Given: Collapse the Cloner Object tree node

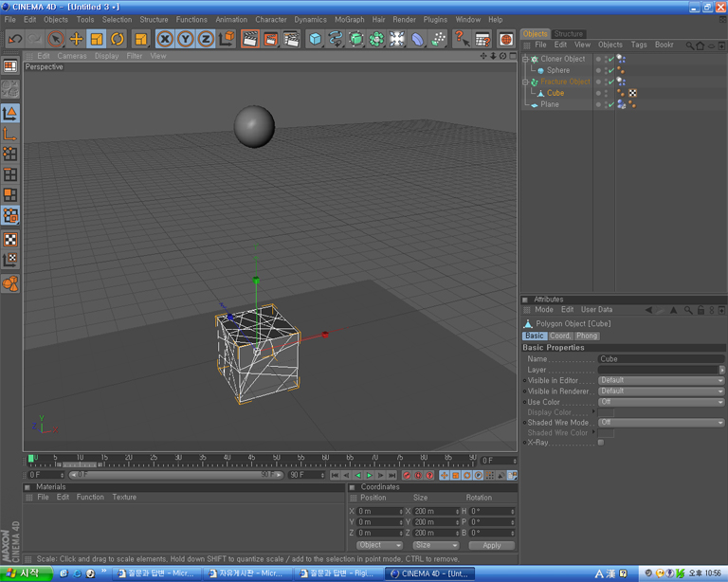Looking at the screenshot, I should pyautogui.click(x=525, y=60).
